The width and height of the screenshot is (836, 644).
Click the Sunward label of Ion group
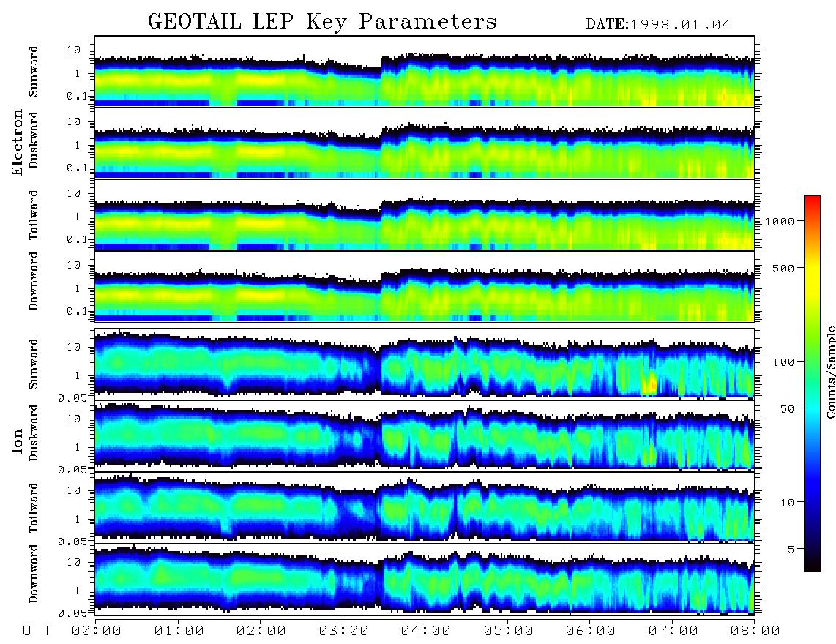(x=34, y=364)
